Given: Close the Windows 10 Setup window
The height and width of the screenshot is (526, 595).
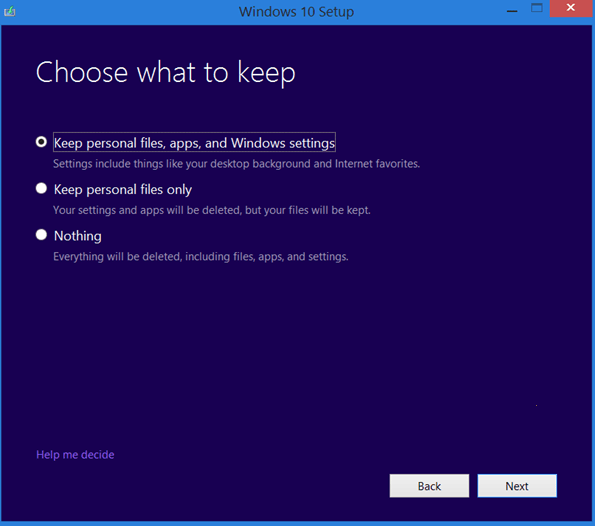Looking at the screenshot, I should click(x=570, y=8).
